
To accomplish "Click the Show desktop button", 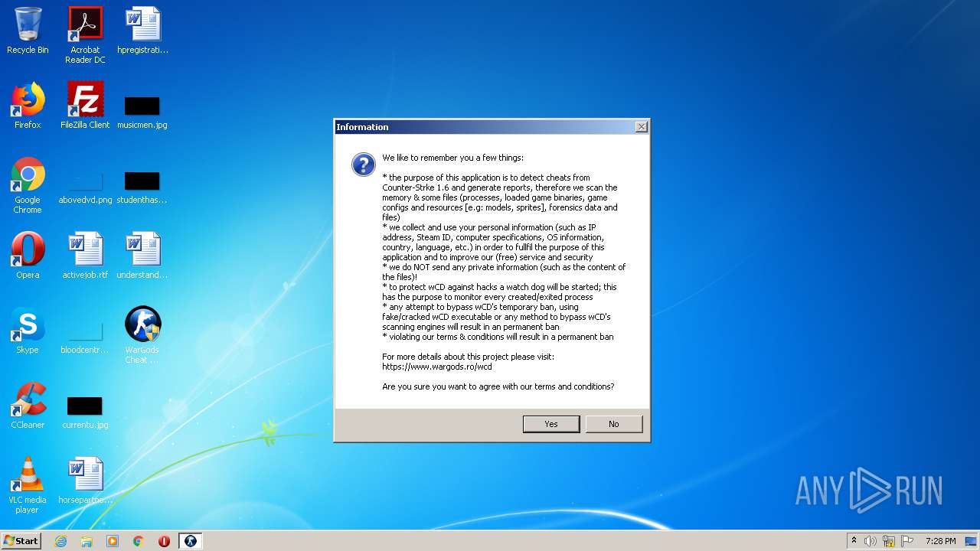I will point(972,541).
